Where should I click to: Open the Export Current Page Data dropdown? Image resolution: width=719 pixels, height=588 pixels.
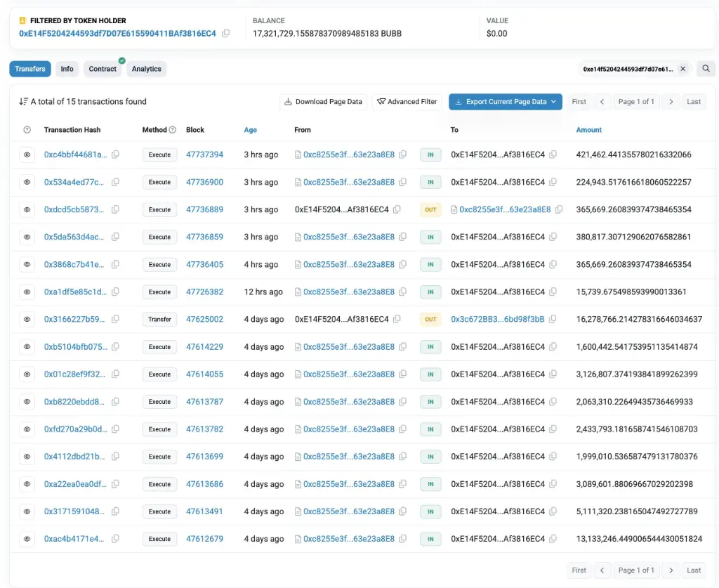[506, 102]
